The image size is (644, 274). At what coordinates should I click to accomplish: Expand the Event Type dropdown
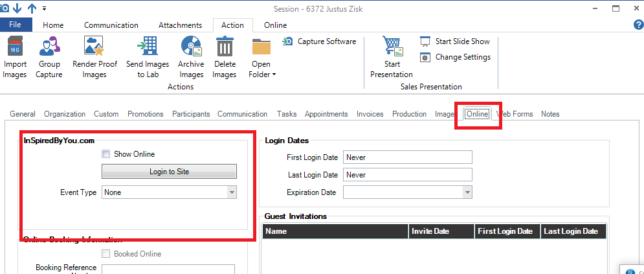(231, 192)
